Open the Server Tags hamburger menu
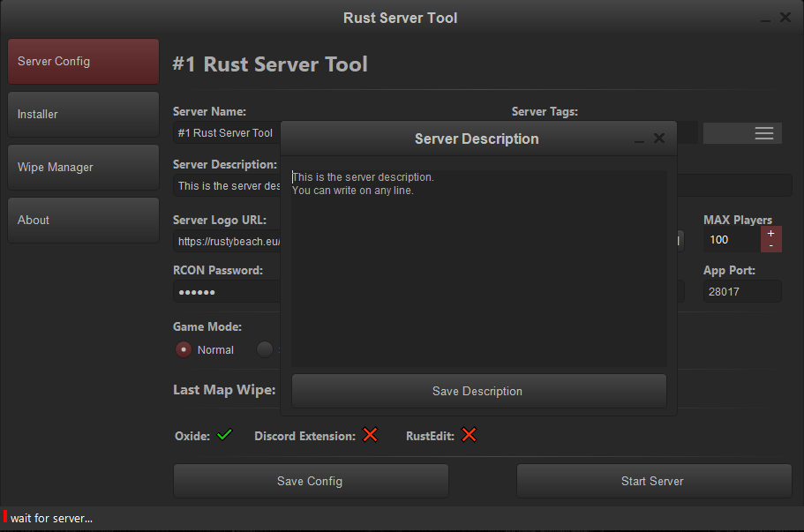 763,133
